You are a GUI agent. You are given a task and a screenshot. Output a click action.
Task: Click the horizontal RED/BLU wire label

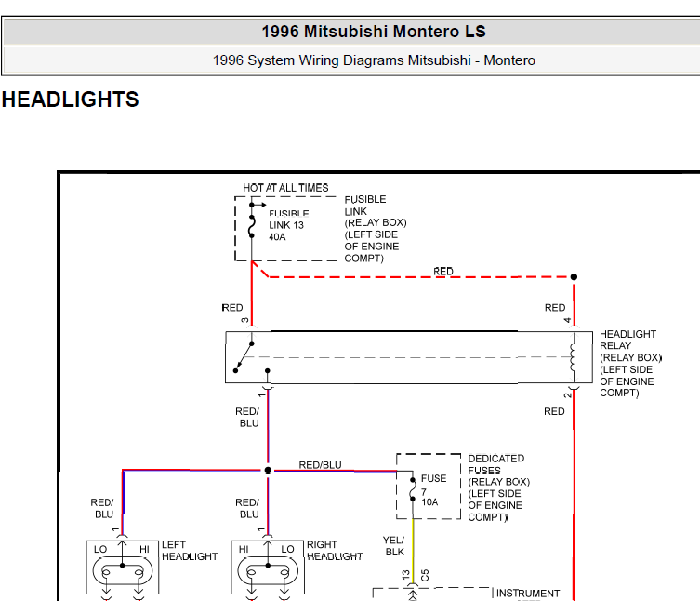[x=320, y=465]
